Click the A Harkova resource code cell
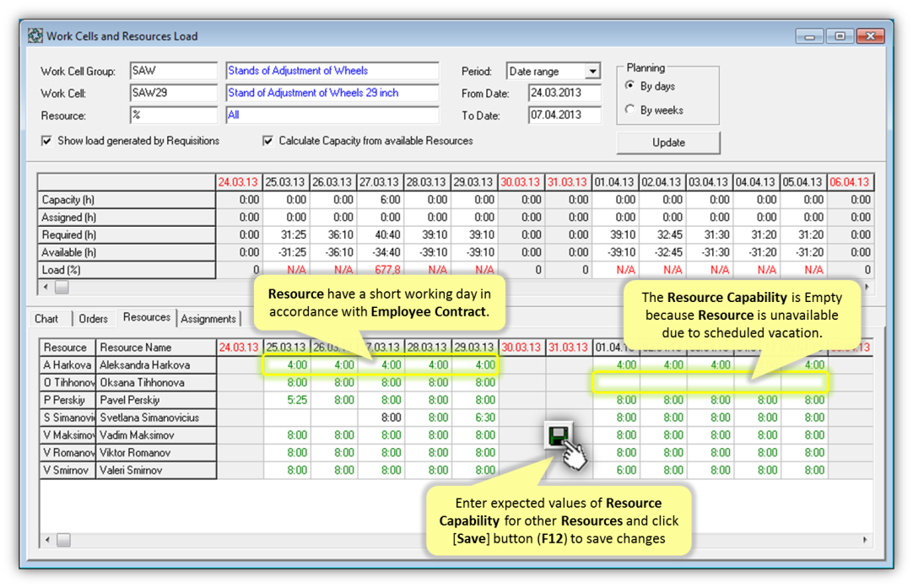This screenshot has width=913, height=588. pos(67,365)
